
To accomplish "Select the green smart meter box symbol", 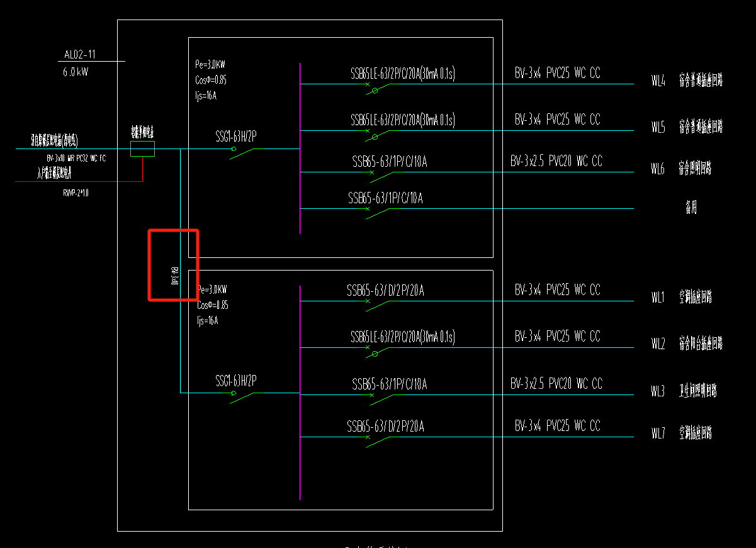I will [142, 149].
